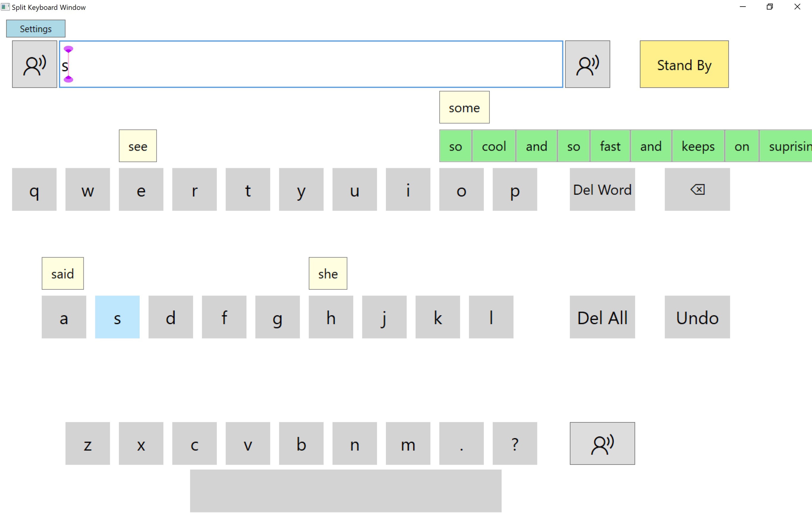
Task: Open the Settings menu
Action: tap(35, 29)
